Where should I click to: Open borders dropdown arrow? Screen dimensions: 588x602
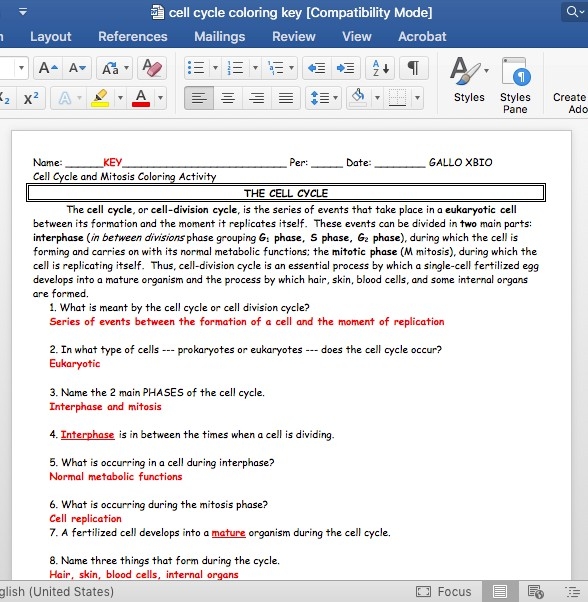pos(417,98)
